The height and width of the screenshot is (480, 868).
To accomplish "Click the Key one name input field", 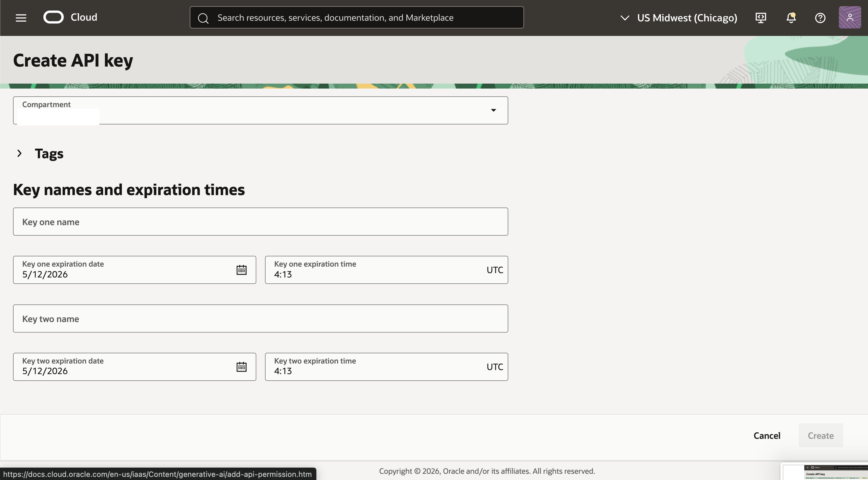I will [260, 221].
